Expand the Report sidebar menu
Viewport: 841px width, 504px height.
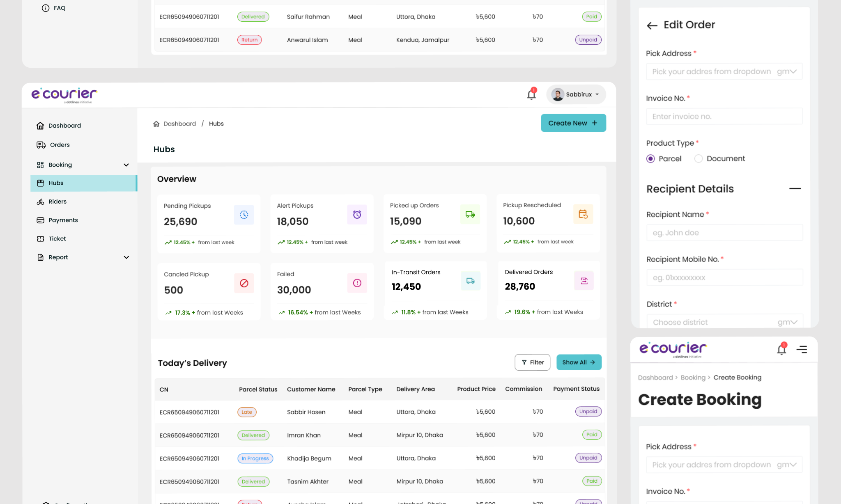(x=126, y=257)
